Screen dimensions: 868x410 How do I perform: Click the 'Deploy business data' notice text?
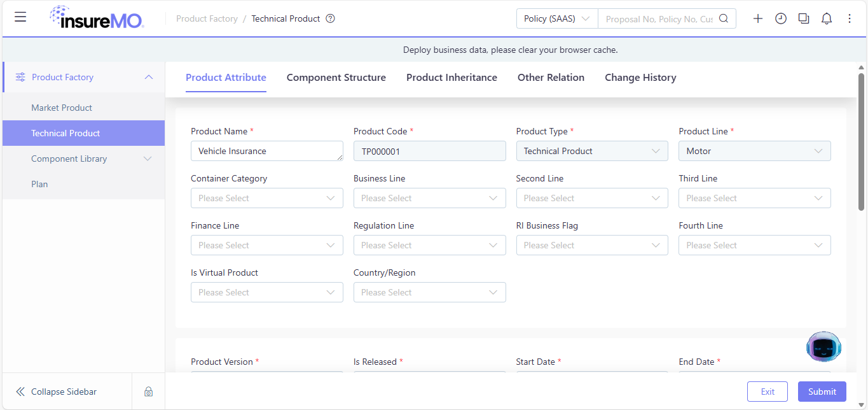[x=511, y=50]
